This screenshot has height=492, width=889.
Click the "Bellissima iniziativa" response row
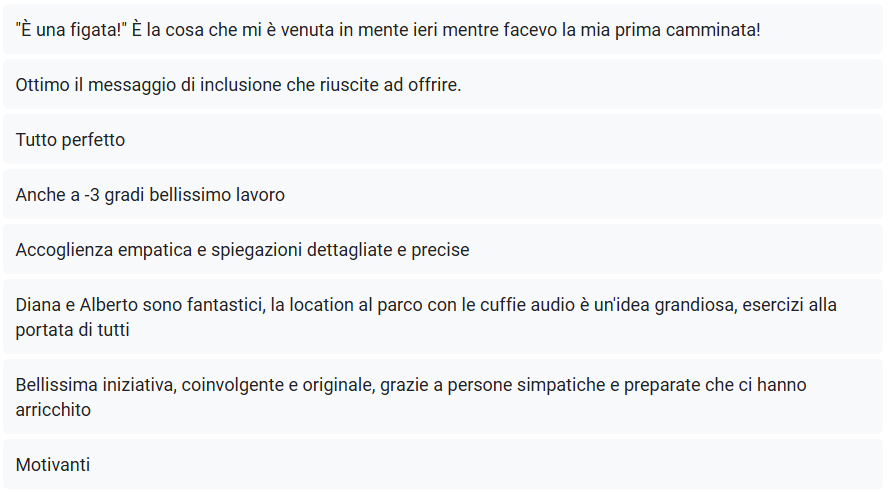tap(444, 397)
